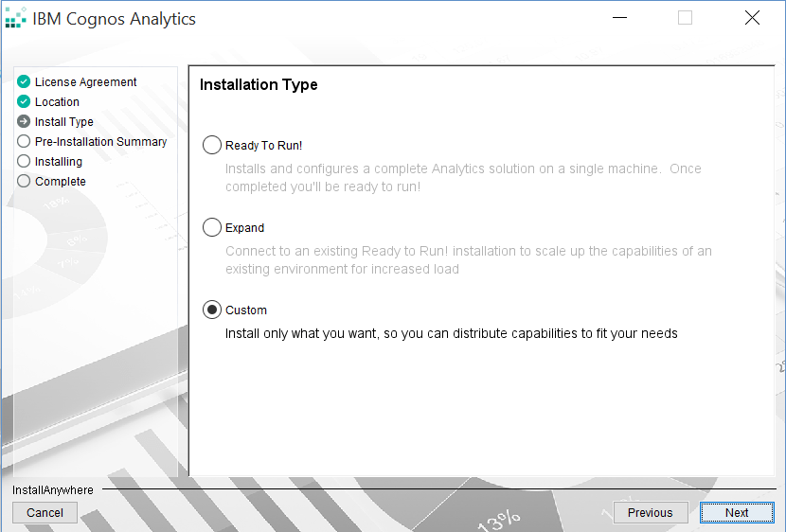
Task: Click the Next button
Action: (737, 512)
